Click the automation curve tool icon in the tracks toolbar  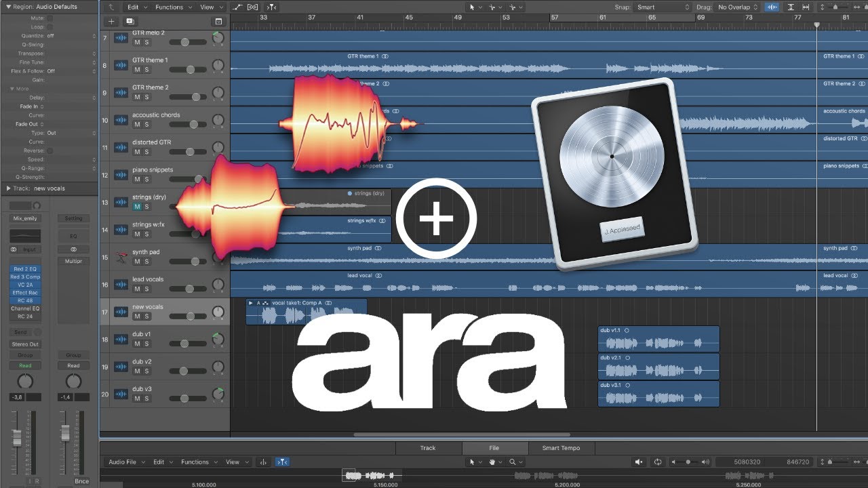pyautogui.click(x=237, y=7)
